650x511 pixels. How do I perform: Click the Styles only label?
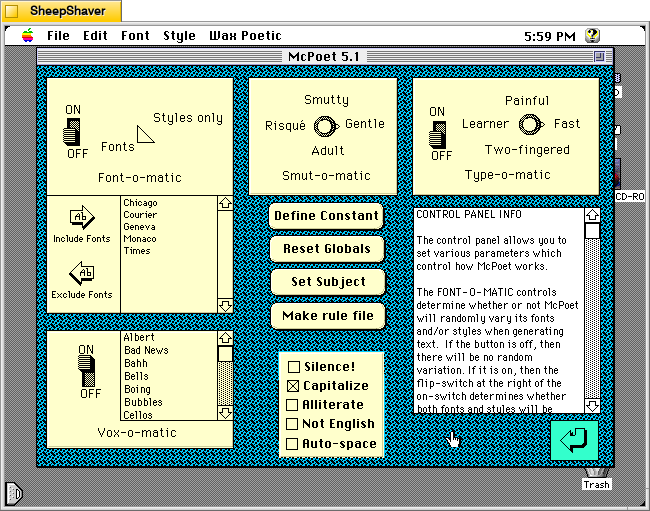(188, 118)
